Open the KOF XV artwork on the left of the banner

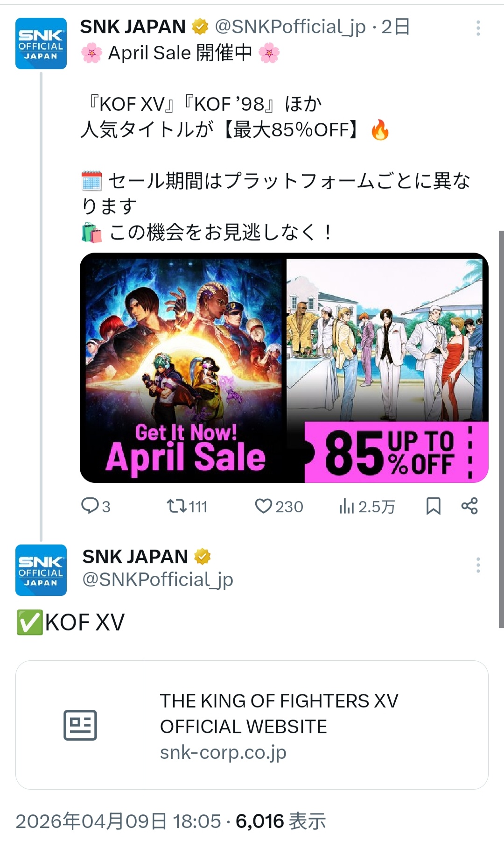[183, 367]
